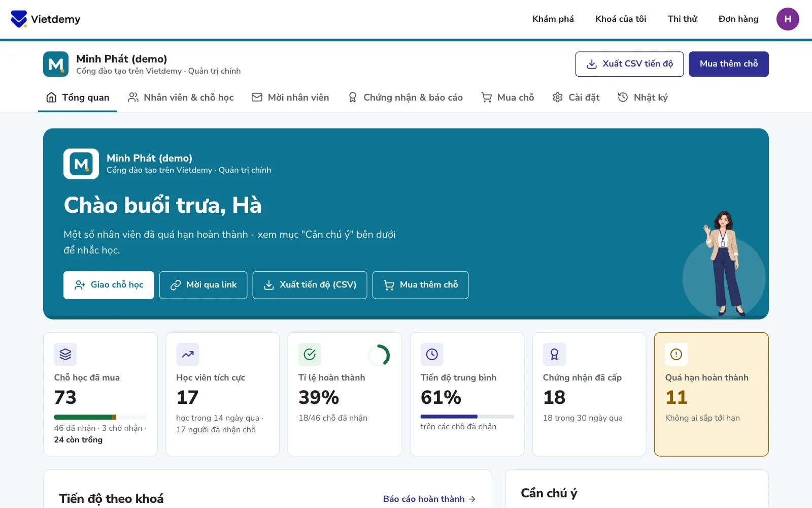
Task: Click the Mời qua link button
Action: click(203, 285)
